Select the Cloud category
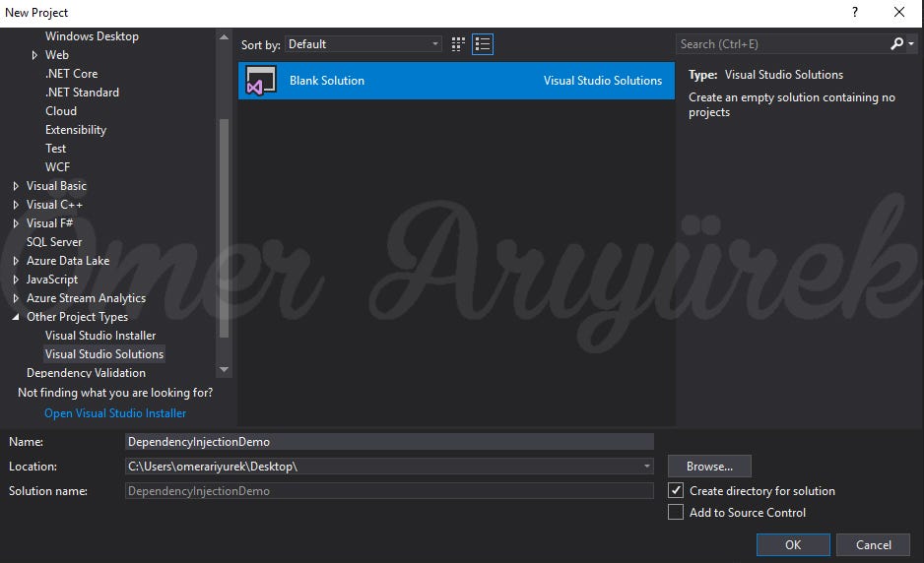 [x=61, y=111]
